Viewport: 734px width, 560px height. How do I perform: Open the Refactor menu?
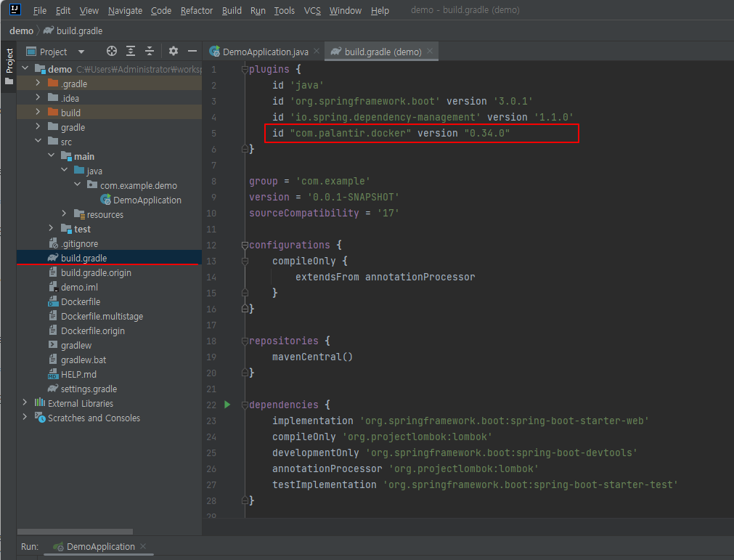pyautogui.click(x=198, y=10)
